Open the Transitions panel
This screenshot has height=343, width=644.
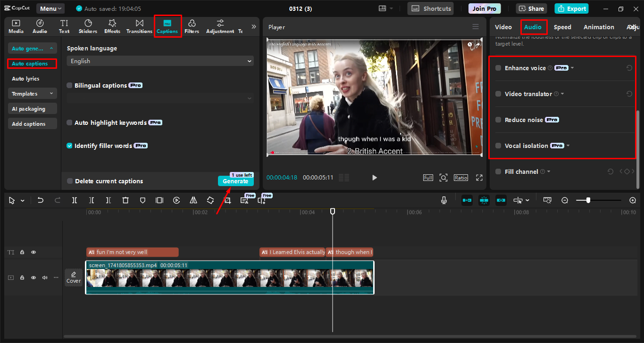click(139, 26)
